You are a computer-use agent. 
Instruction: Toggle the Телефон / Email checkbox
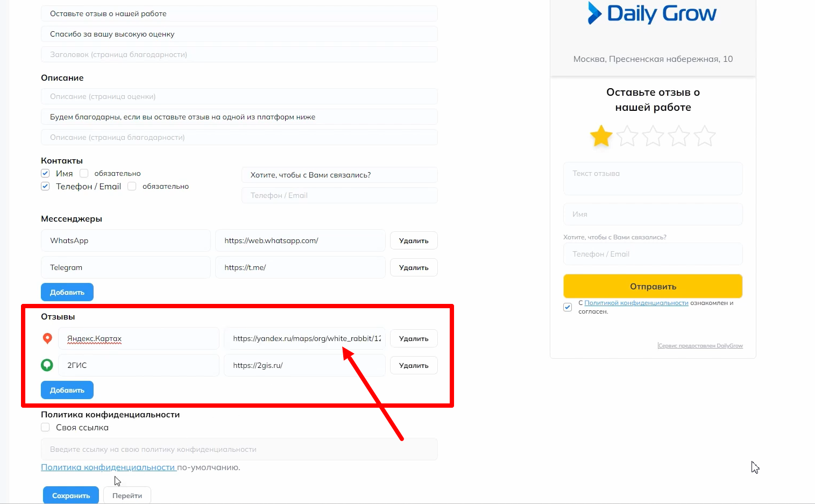[x=45, y=186]
